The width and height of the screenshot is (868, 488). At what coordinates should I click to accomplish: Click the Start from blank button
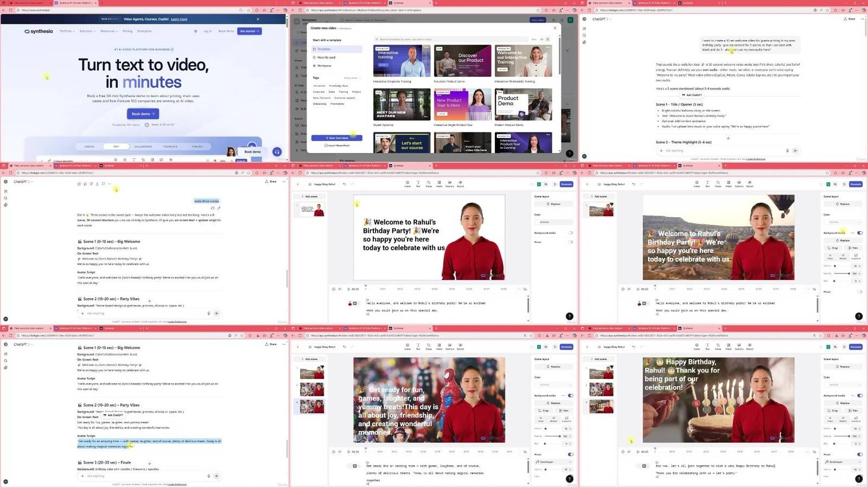point(336,138)
